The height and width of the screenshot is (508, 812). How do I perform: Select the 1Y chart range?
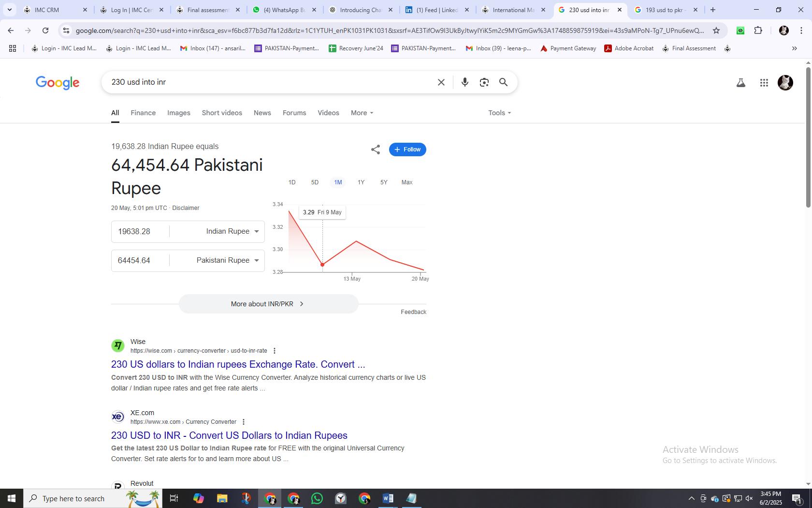point(361,182)
